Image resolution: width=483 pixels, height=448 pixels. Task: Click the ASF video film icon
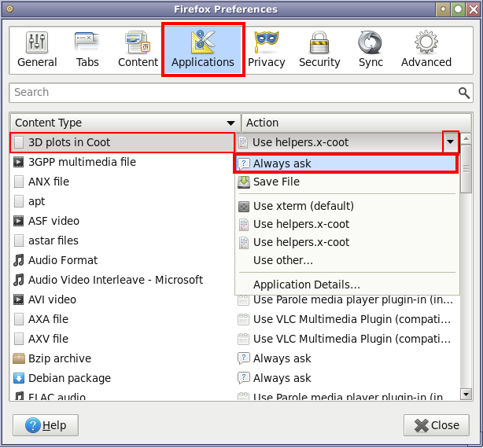tap(18, 221)
